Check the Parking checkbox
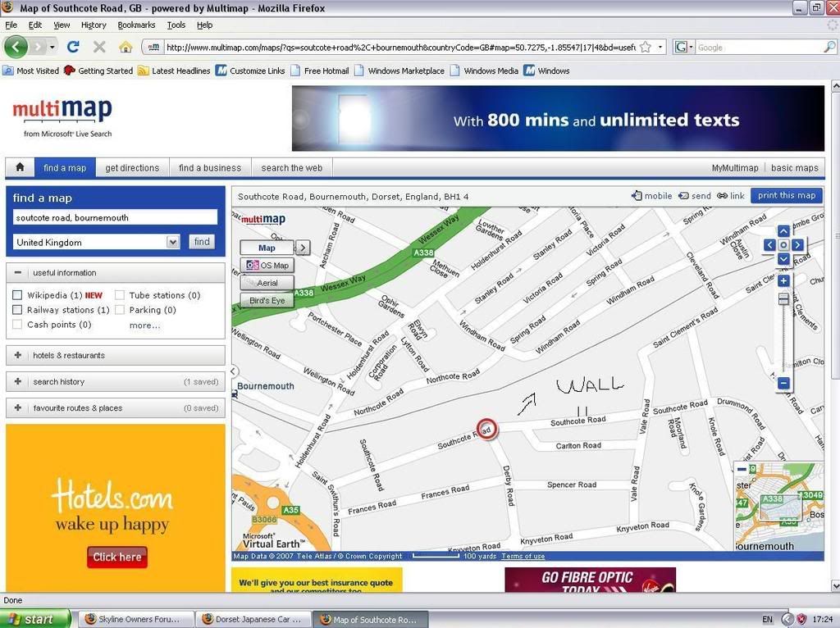Viewport: 840px width, 628px height. [120, 310]
